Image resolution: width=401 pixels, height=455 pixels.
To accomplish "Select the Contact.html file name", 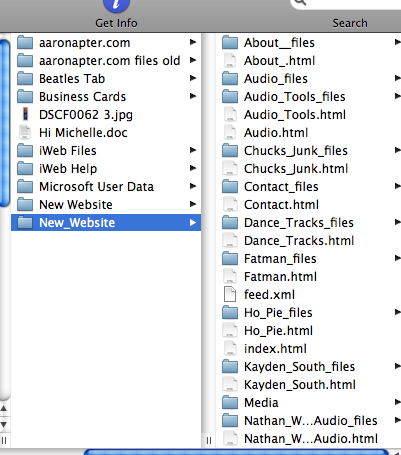I will click(x=281, y=205).
